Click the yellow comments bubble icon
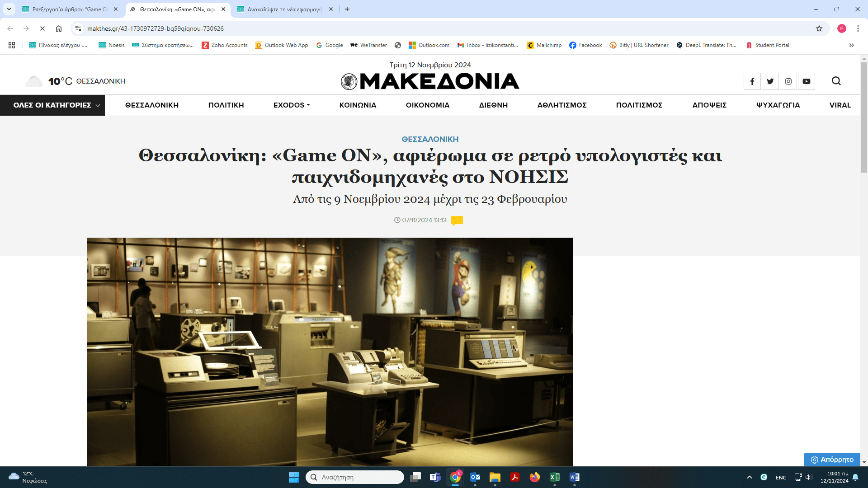Viewport: 868px width, 488px height. coord(457,221)
